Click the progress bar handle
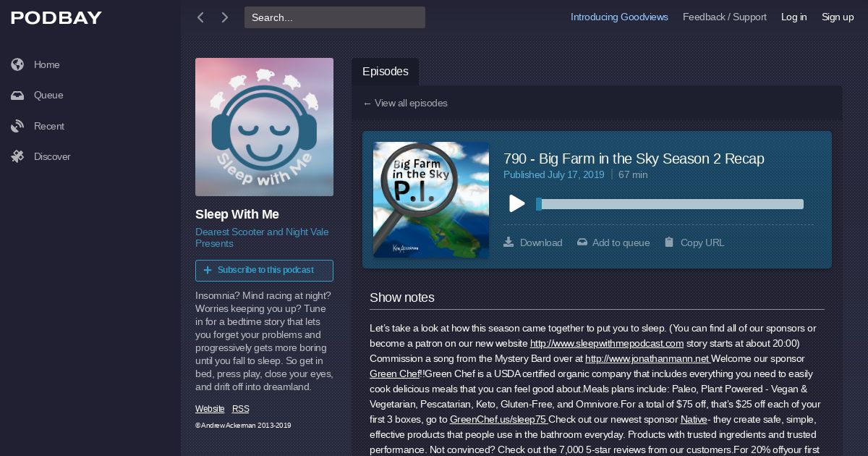868x456 pixels. 539,204
